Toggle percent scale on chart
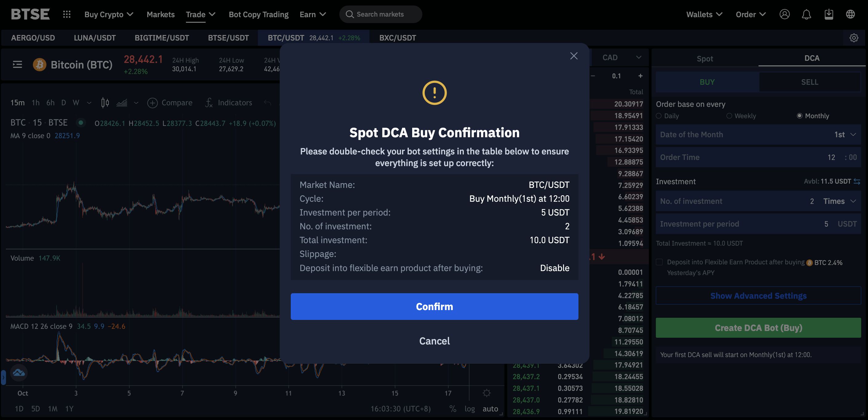This screenshot has width=868, height=420. click(452, 409)
